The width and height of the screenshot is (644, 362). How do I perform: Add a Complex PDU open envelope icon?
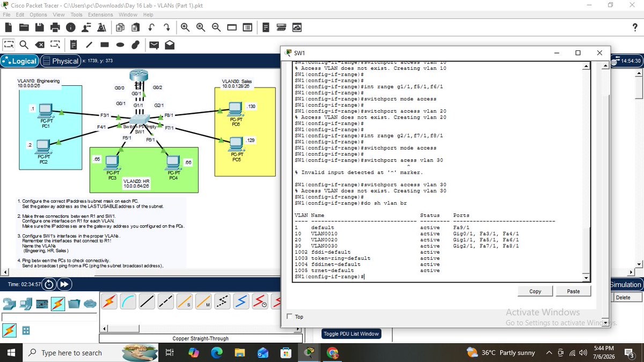(x=169, y=45)
